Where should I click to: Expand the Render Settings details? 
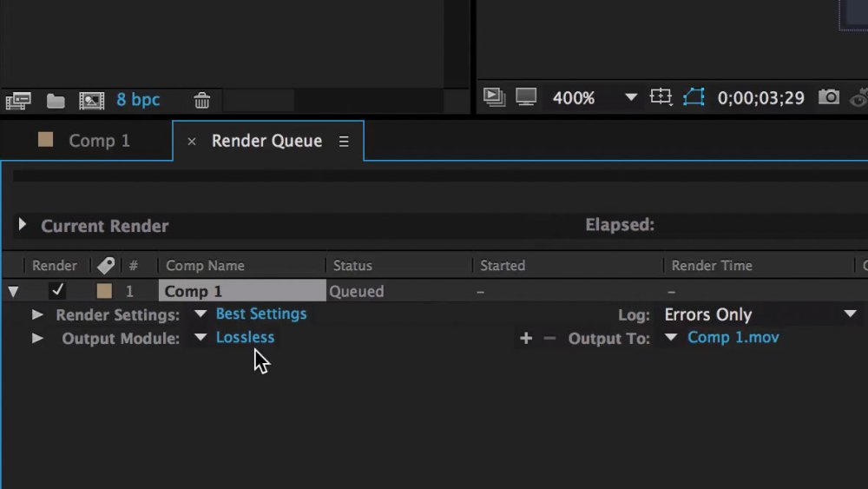tap(37, 314)
